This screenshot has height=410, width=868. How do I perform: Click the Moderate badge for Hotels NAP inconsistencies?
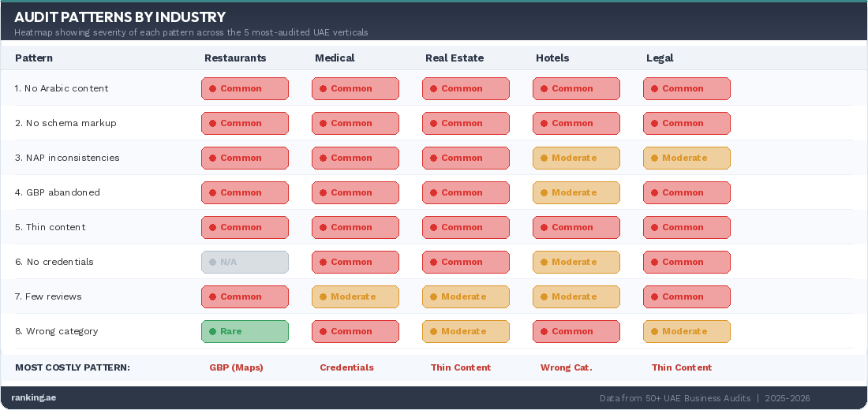point(576,158)
